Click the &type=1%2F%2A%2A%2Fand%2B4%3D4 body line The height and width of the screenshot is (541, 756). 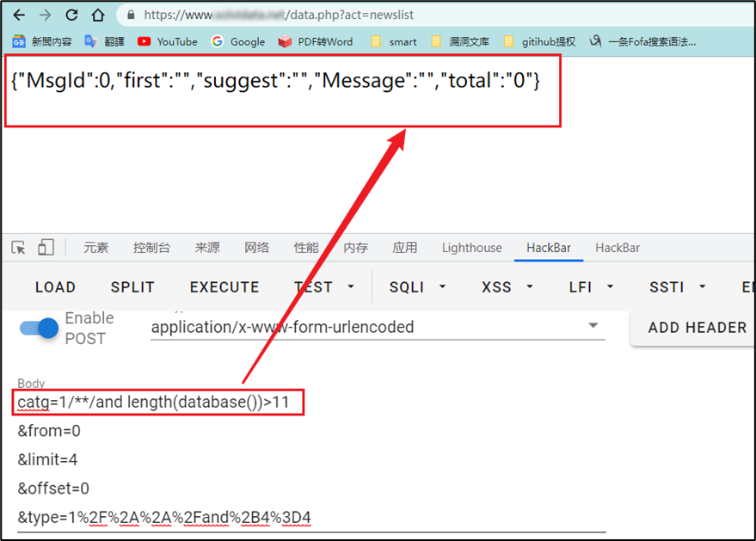pyautogui.click(x=164, y=518)
